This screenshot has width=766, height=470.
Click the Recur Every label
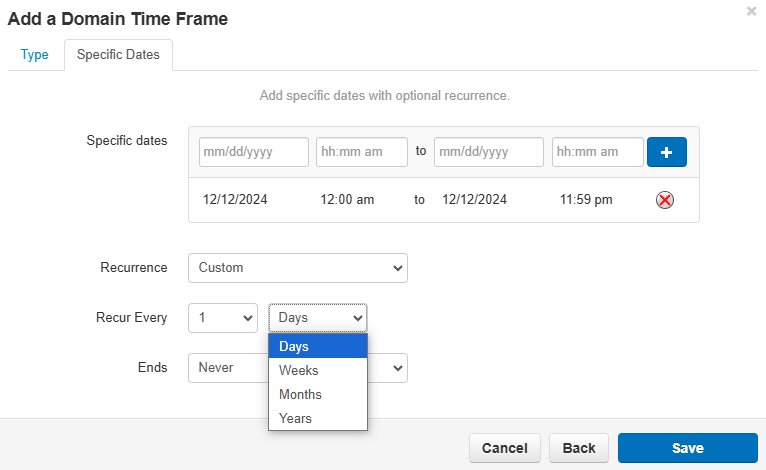point(131,318)
